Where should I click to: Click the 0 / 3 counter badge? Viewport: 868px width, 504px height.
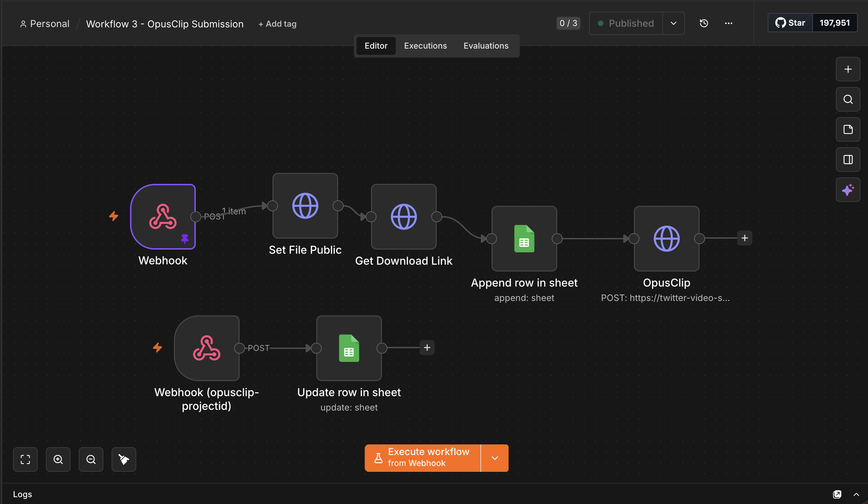pyautogui.click(x=568, y=23)
